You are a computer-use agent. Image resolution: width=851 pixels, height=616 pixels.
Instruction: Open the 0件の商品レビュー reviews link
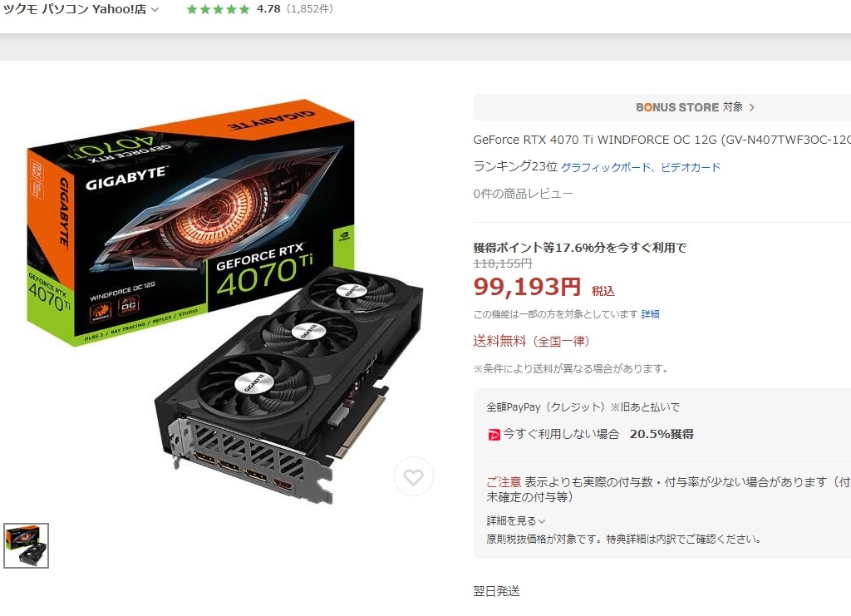tap(524, 194)
